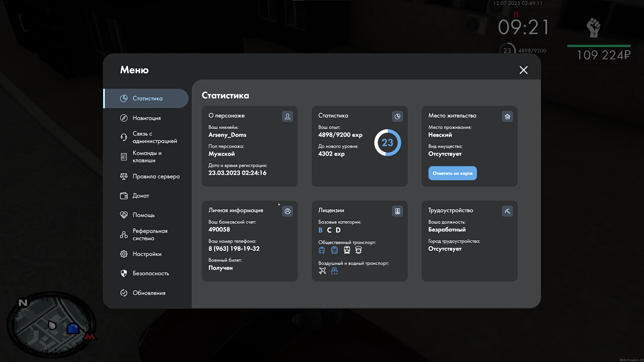Click the N compass marker on minimap
This screenshot has height=362, width=644.
(23, 303)
